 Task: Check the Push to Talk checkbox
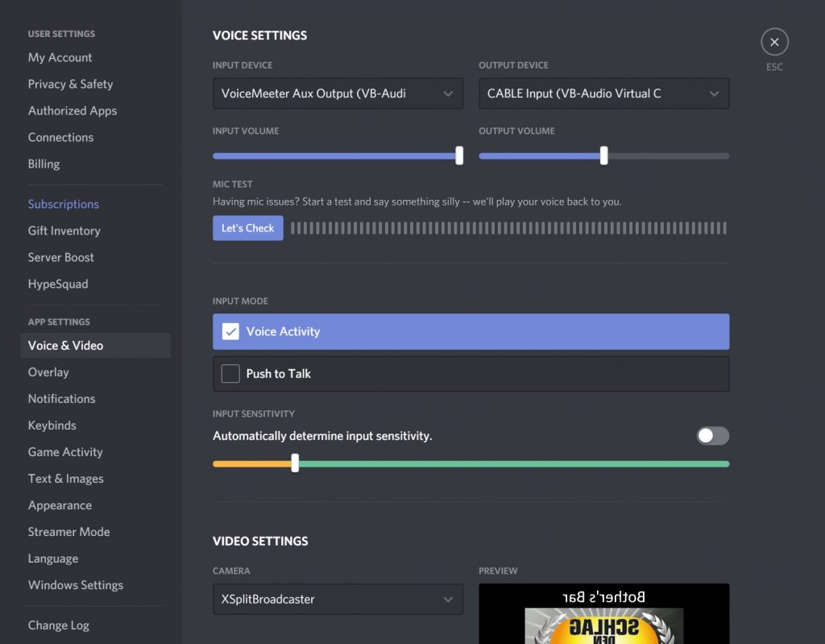pos(230,373)
